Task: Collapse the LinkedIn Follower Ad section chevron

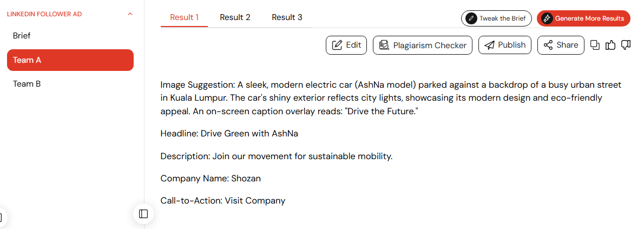Action: [130, 14]
